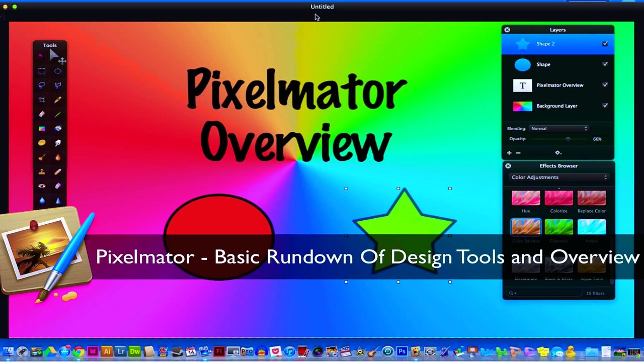This screenshot has height=362, width=644.
Task: Choose the Polygonal Lasso tool
Action: tap(58, 85)
